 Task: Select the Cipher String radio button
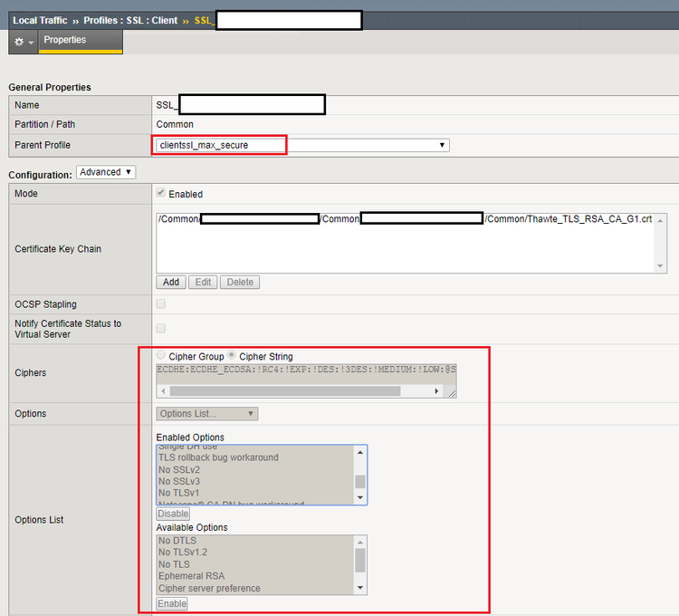click(232, 356)
